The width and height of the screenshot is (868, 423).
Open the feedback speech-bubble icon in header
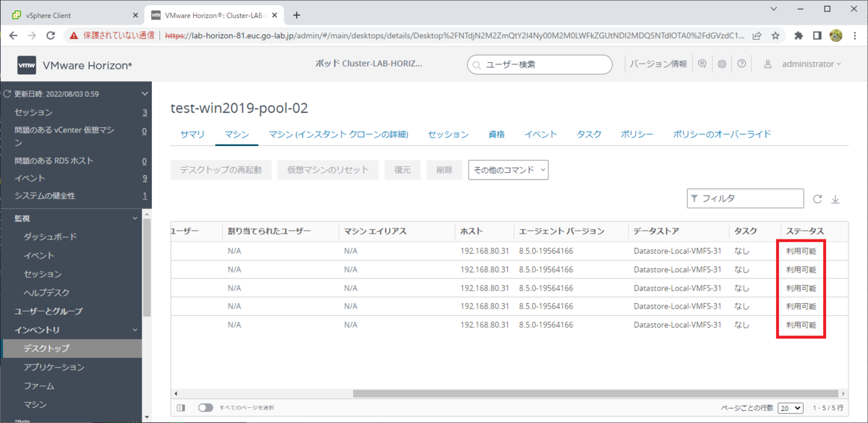point(702,64)
